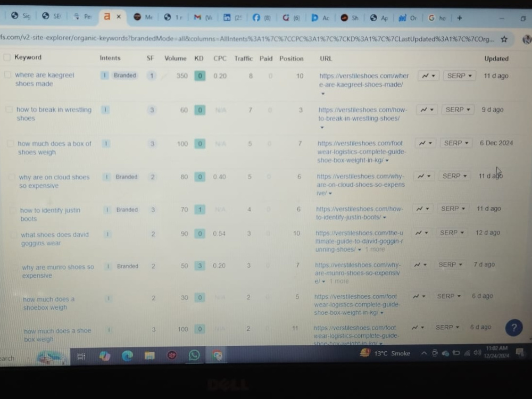
Task: Open the Facebook browser tab
Action: click(261, 18)
